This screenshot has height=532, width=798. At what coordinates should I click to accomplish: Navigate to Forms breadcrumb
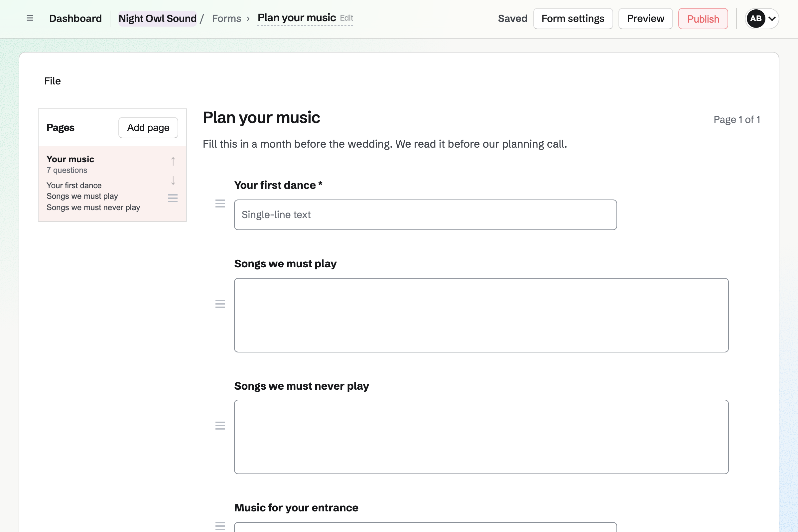pyautogui.click(x=227, y=19)
